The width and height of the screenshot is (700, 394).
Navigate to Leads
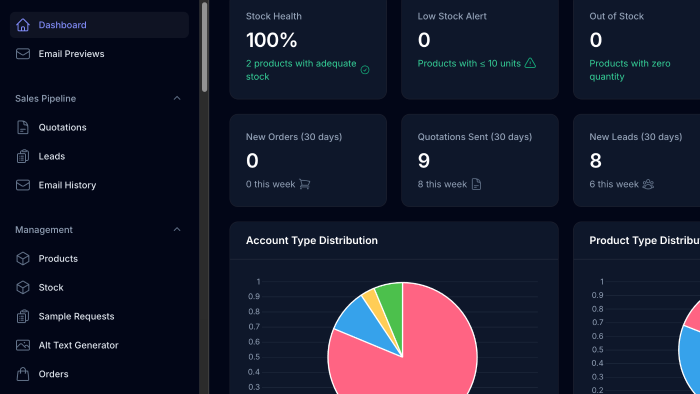tap(99, 156)
